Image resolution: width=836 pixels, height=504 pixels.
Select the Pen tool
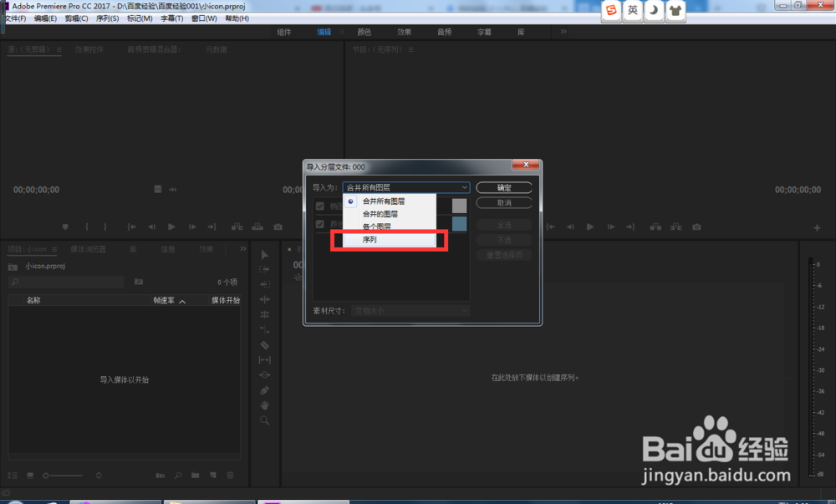[264, 390]
